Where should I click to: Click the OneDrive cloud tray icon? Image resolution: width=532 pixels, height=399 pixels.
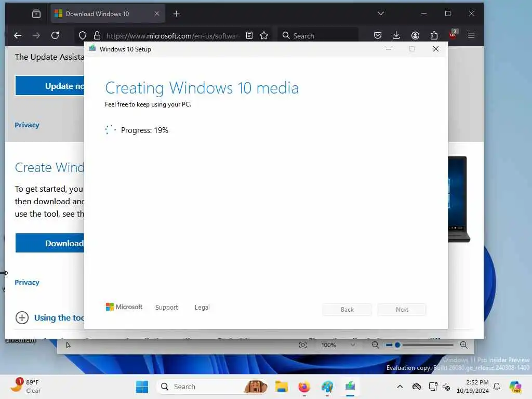[x=417, y=387]
